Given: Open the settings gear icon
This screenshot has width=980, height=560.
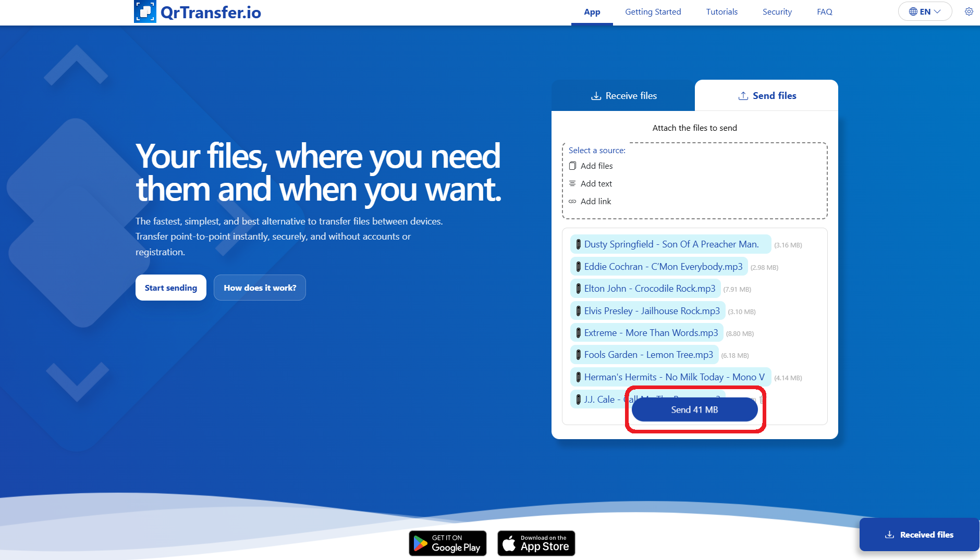Looking at the screenshot, I should (x=969, y=11).
